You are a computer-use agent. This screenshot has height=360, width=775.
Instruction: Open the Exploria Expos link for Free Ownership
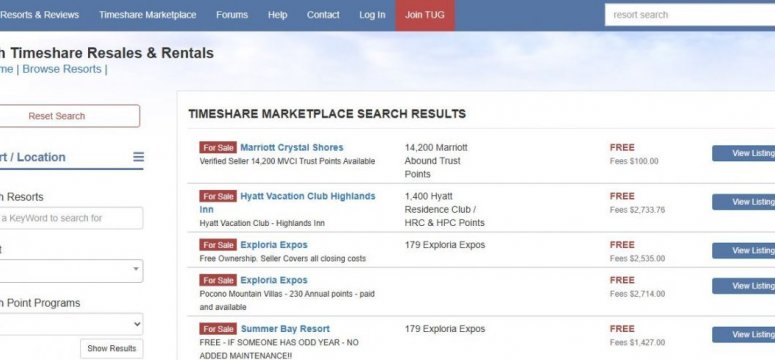tap(274, 245)
